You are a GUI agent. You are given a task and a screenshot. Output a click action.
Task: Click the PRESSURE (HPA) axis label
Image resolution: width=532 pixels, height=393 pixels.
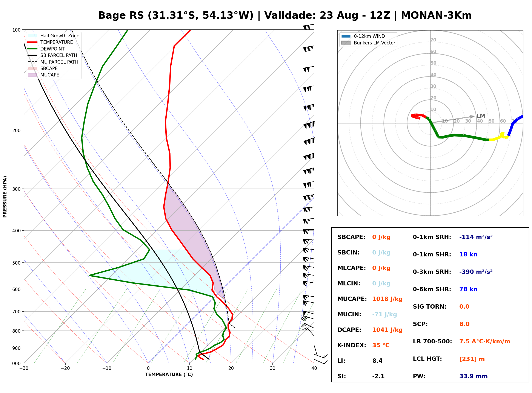(5, 197)
